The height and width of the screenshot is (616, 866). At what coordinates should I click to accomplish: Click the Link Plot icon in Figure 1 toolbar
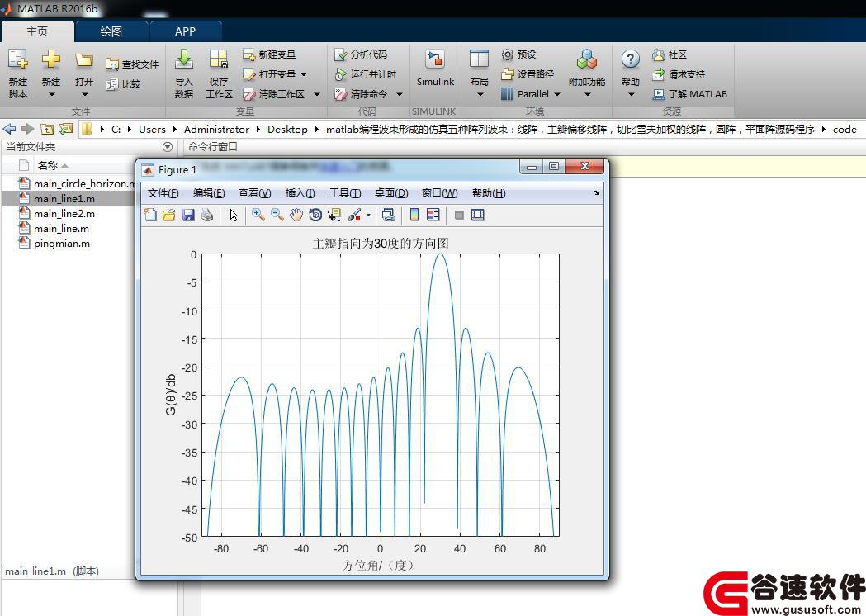(x=388, y=215)
